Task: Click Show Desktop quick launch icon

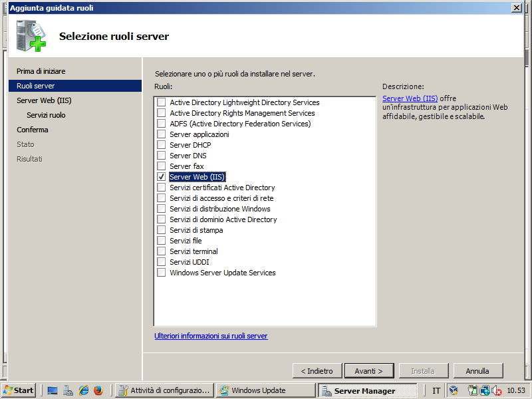Action: (53, 390)
